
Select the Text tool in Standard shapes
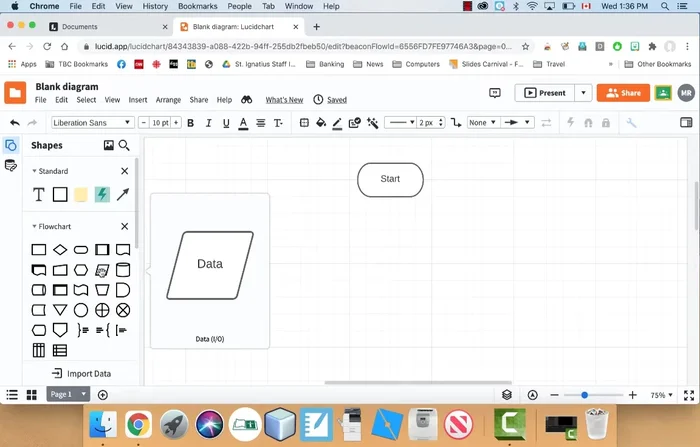39,194
